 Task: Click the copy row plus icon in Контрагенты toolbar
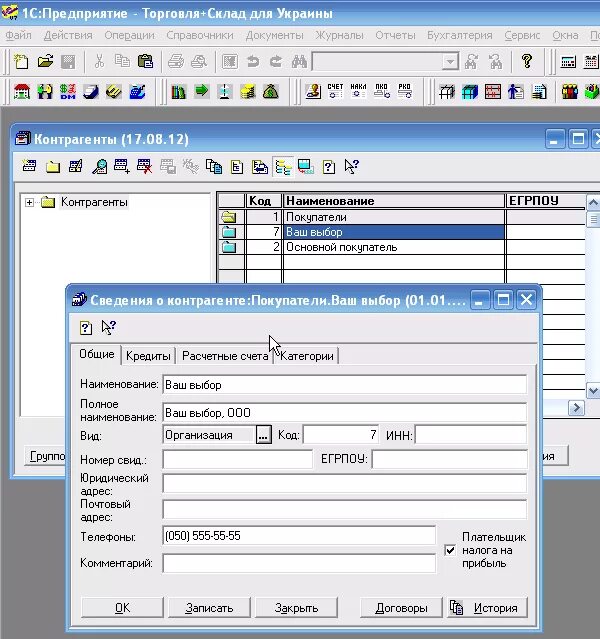tap(122, 166)
